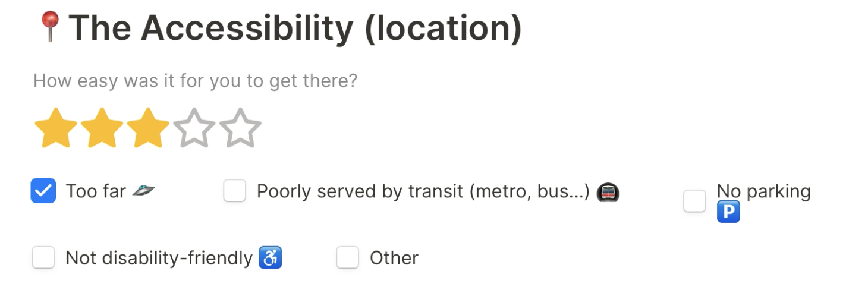The image size is (868, 290).
Task: Enable the No parking checkbox
Action: pos(694,201)
